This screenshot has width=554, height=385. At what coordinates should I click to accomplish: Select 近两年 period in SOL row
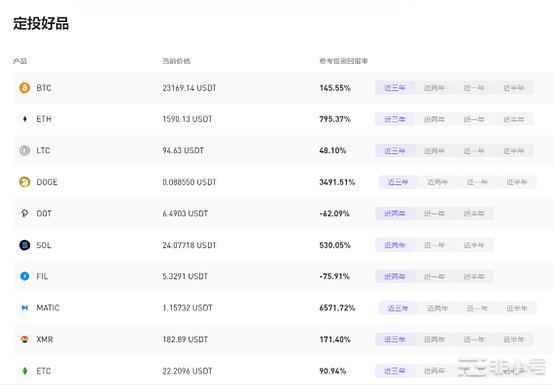click(395, 245)
